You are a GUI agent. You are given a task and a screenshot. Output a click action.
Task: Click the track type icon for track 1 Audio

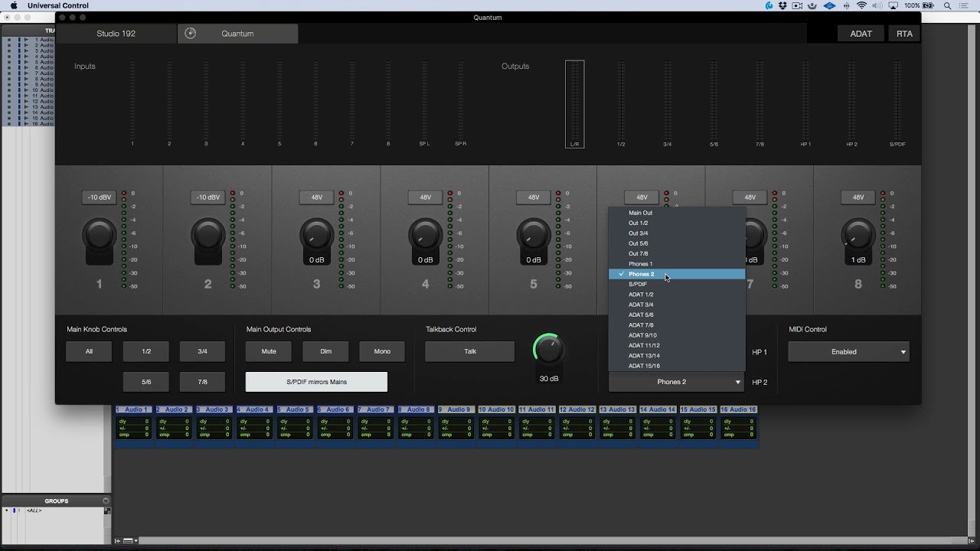(26, 39)
